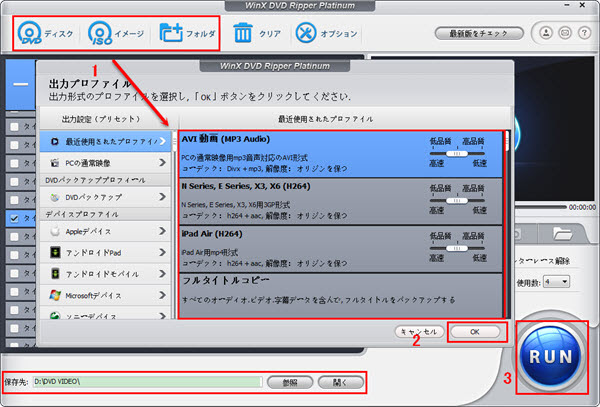Viewport: 600px width, 407px height.
Task: Adjust quality slider for iPad Air profile
Action: 457,248
